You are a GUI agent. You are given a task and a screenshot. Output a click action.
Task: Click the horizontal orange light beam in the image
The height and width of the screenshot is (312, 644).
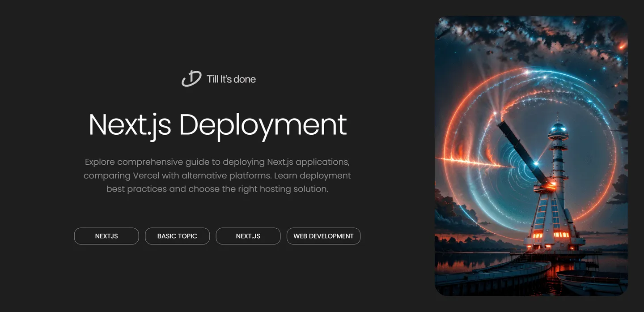465,162
